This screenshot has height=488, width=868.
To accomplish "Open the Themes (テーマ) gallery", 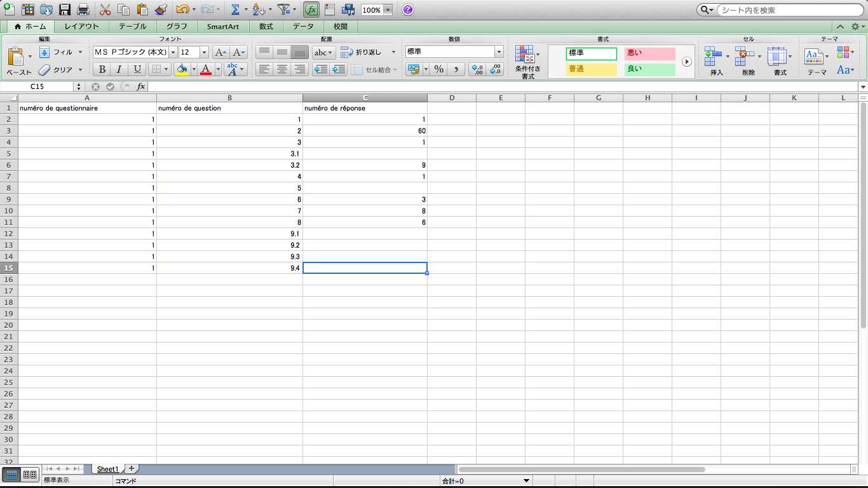I will pos(817,62).
